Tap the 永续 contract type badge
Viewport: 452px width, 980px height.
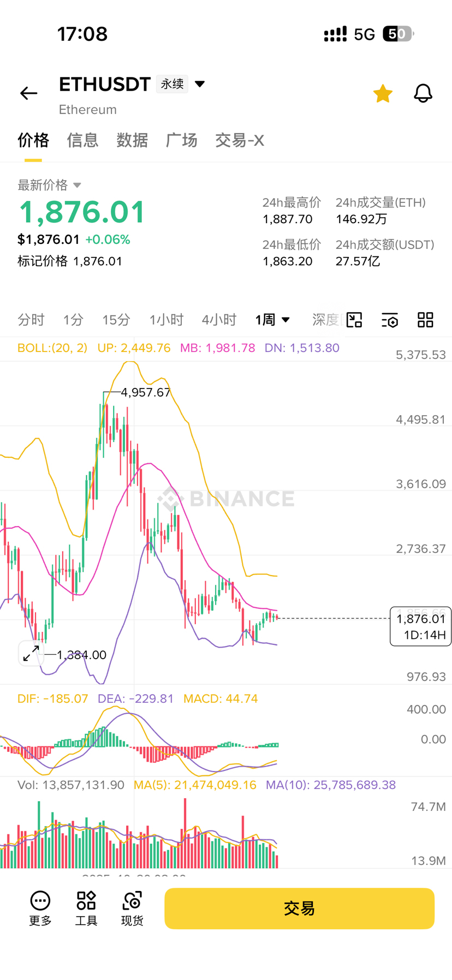tap(172, 84)
